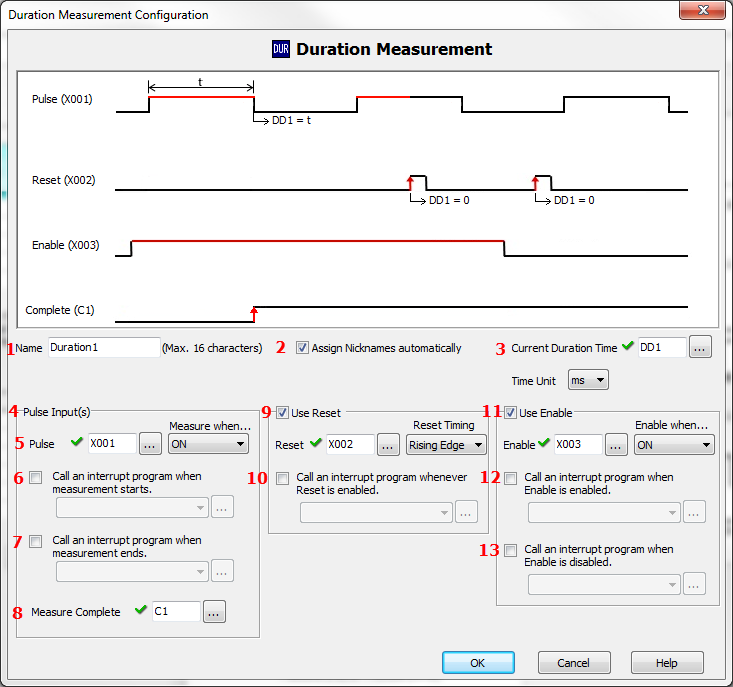Click browse button next to Measure Complete C1
This screenshot has width=733, height=687.
(x=214, y=612)
